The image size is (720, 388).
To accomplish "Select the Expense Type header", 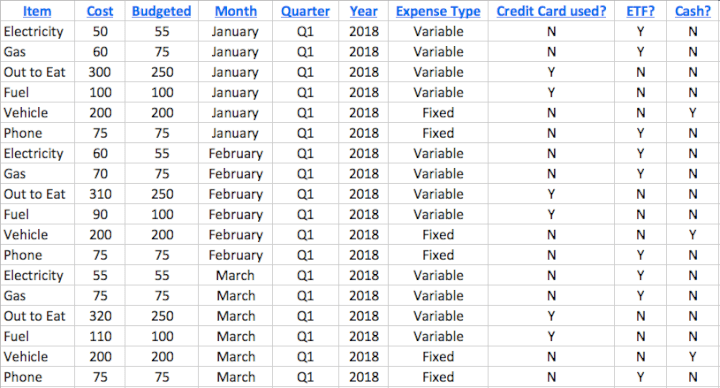I will point(438,11).
